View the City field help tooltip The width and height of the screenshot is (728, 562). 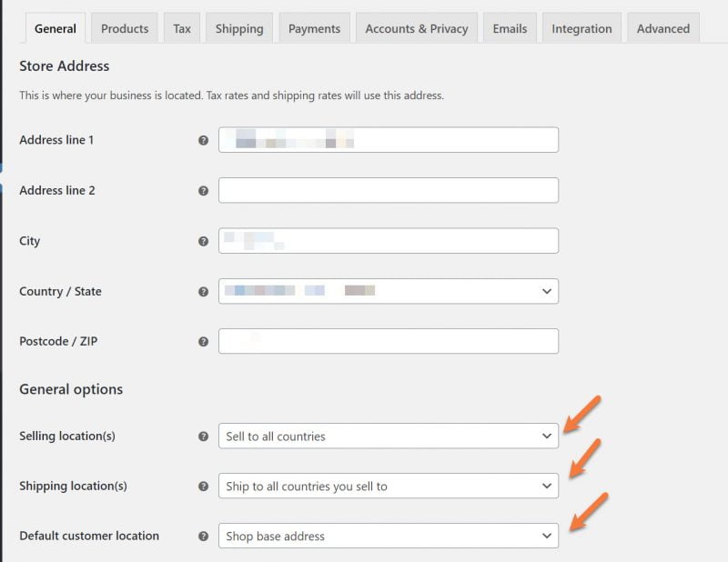pos(204,240)
